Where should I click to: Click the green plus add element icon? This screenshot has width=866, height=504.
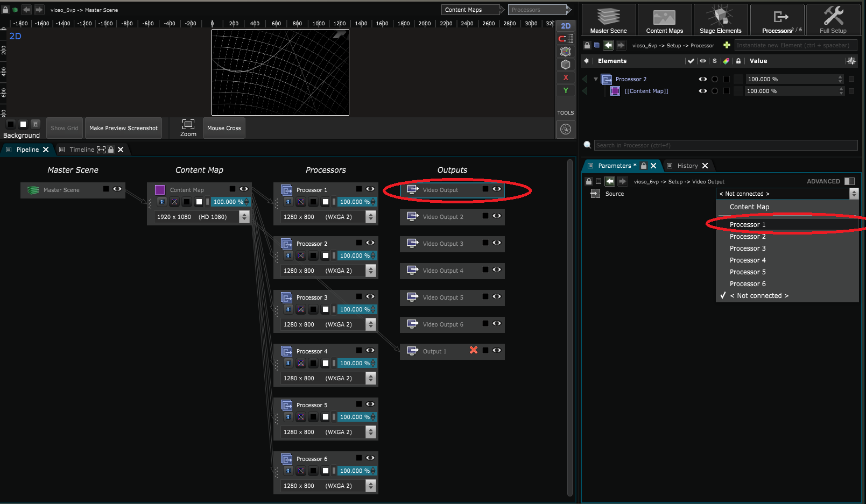point(727,45)
